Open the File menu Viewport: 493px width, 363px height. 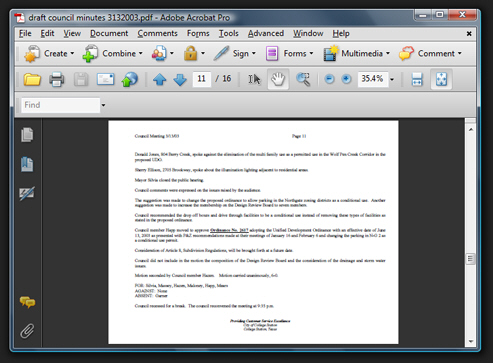(x=25, y=33)
